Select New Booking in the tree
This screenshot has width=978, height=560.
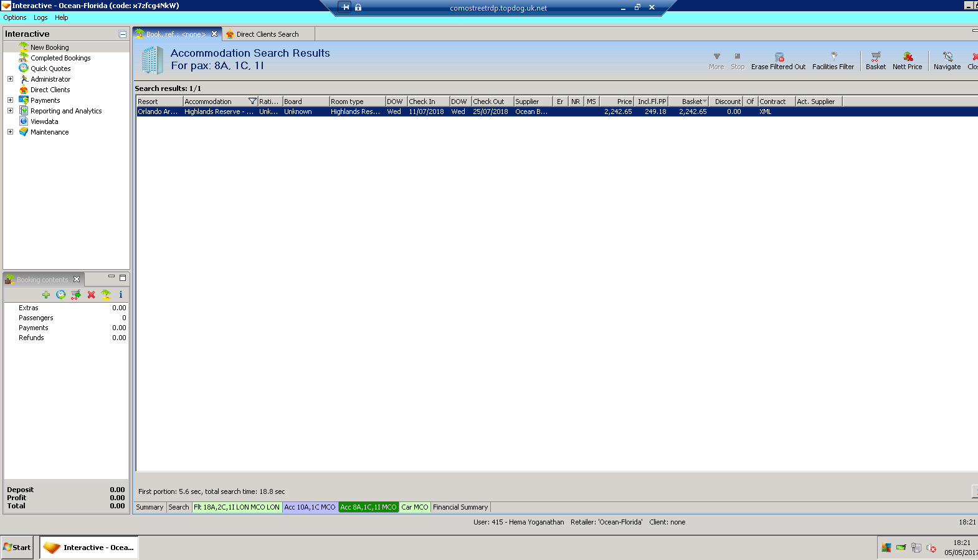point(50,47)
